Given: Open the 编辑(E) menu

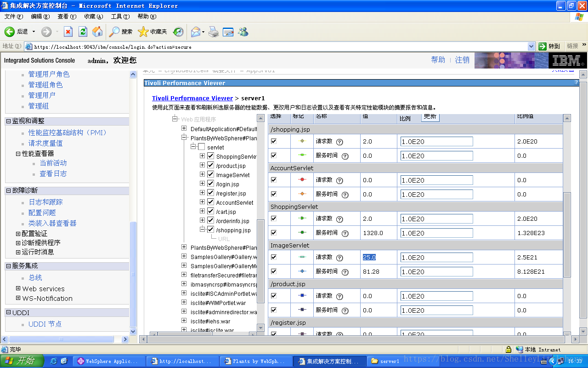Looking at the screenshot, I should (x=40, y=17).
